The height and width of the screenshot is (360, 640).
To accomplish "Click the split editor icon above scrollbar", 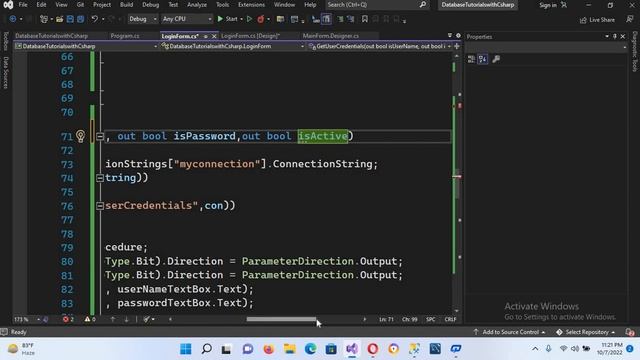I will pyautogui.click(x=457, y=46).
